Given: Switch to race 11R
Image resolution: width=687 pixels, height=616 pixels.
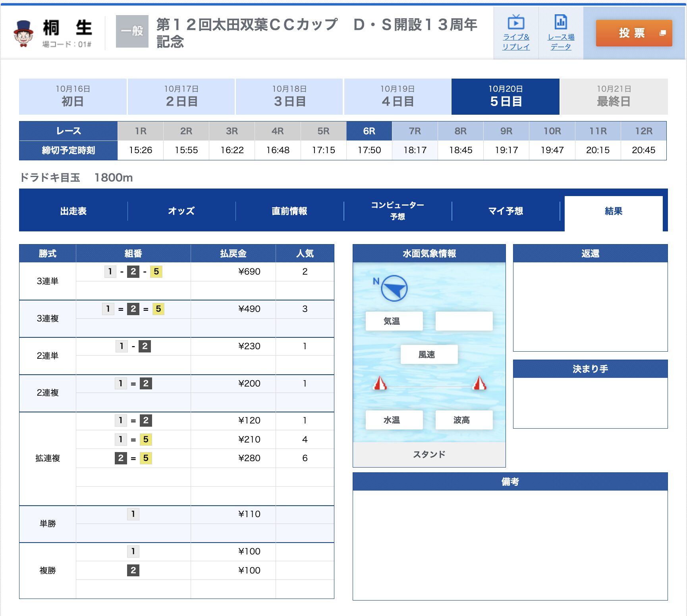Looking at the screenshot, I should coord(598,131).
